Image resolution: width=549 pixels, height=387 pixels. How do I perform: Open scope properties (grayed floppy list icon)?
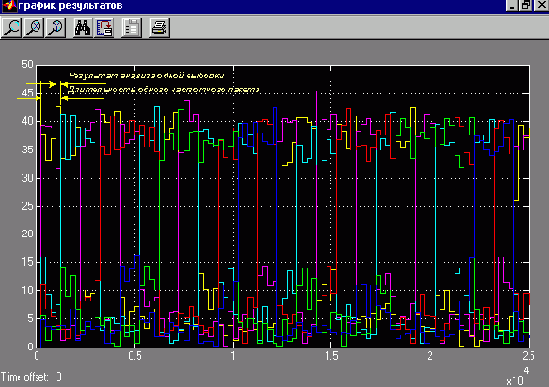point(132,28)
